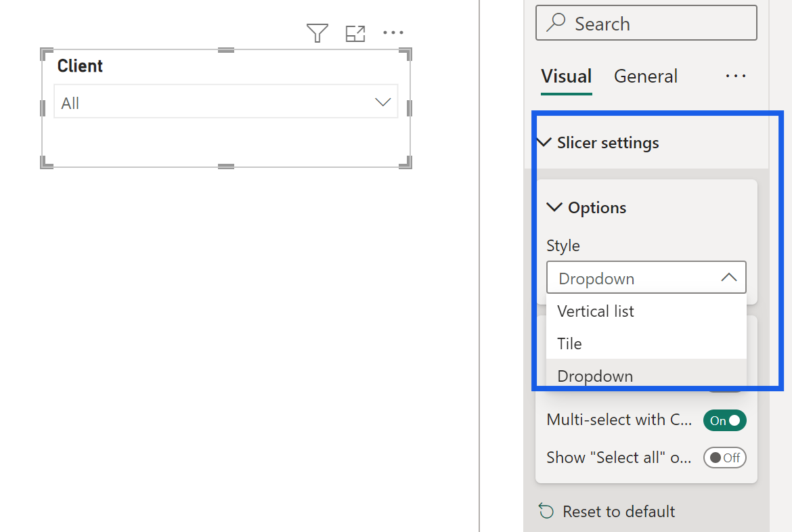The height and width of the screenshot is (532, 792).
Task: Click the magnifier icon in Search box
Action: [556, 23]
